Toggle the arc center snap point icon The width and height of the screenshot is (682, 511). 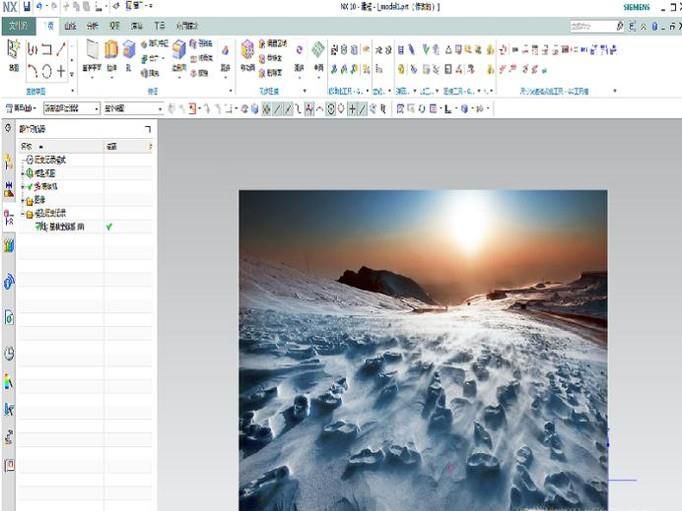[x=333, y=108]
